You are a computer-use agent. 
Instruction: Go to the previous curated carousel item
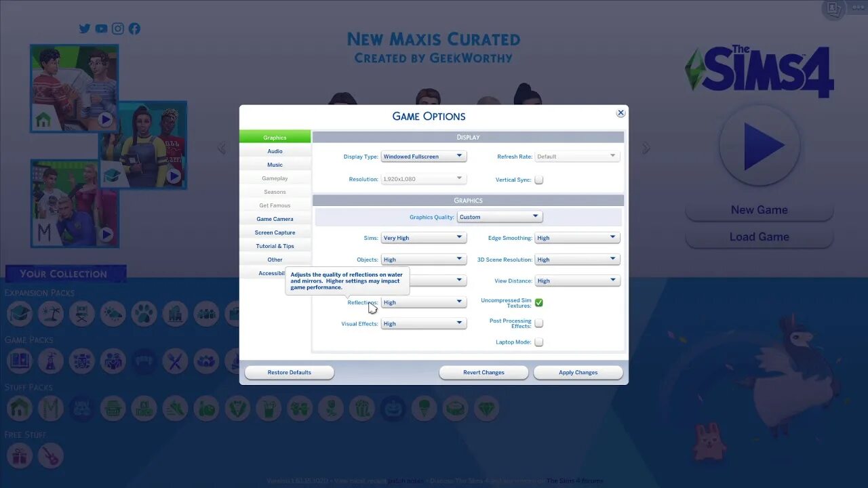click(x=221, y=148)
